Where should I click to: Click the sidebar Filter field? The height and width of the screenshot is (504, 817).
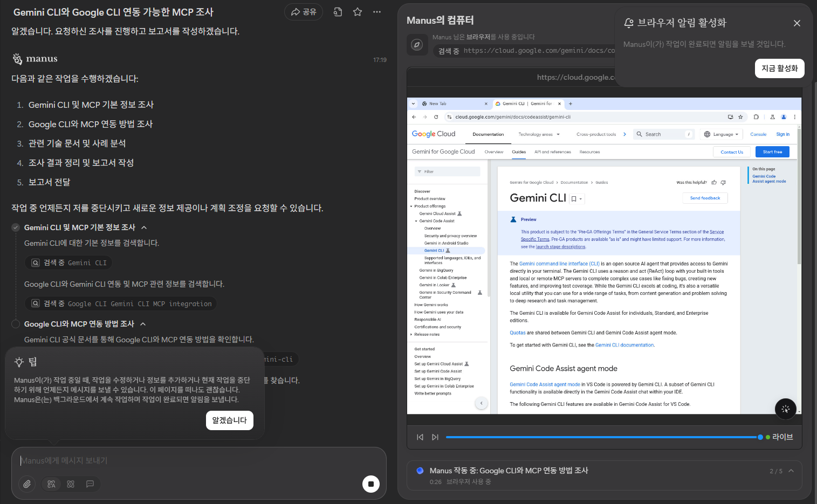point(447,171)
